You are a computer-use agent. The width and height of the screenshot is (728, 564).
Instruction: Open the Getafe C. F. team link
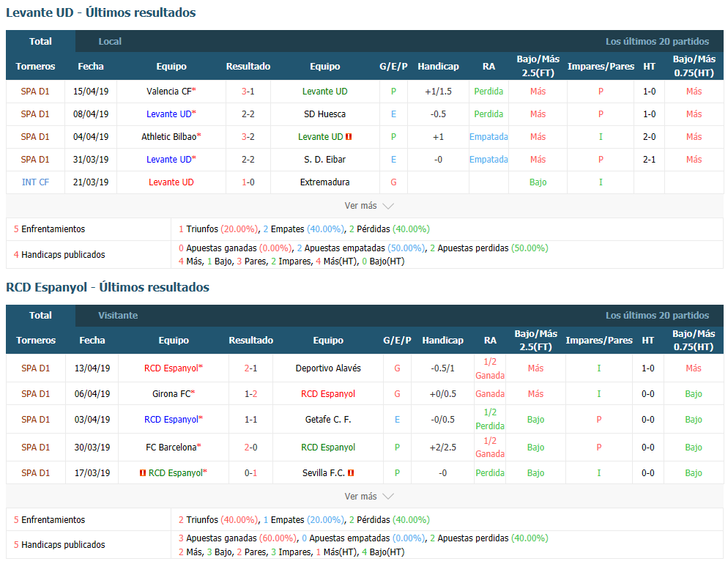328,420
